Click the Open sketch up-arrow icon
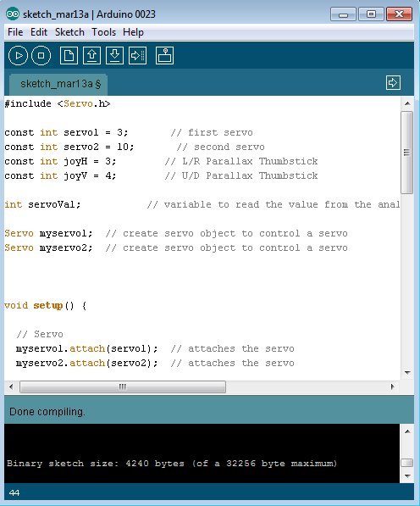This screenshot has width=420, height=506. click(x=91, y=55)
